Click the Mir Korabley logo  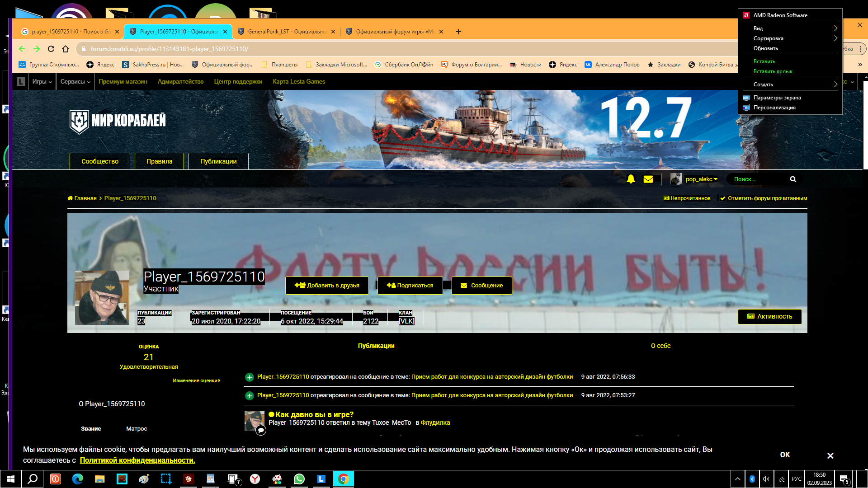point(118,122)
